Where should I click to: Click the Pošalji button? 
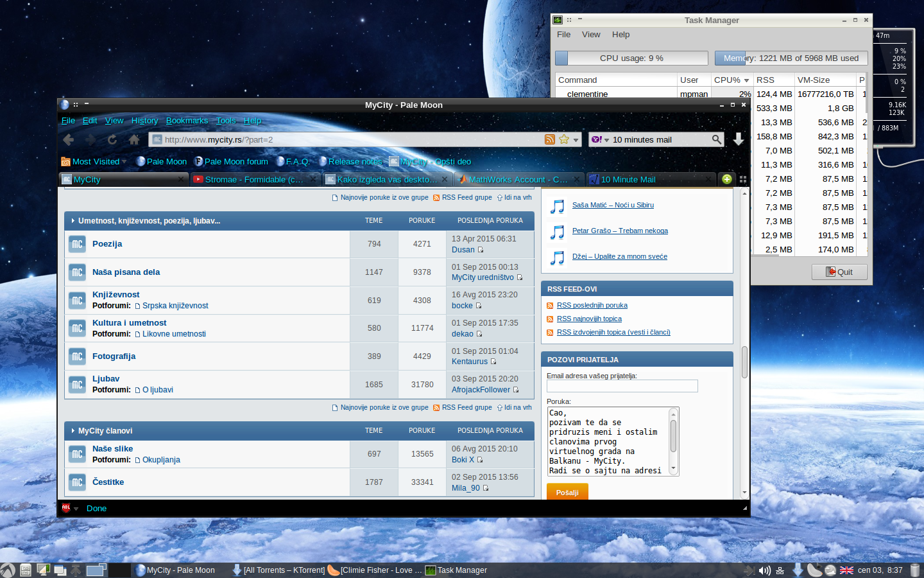pos(567,492)
